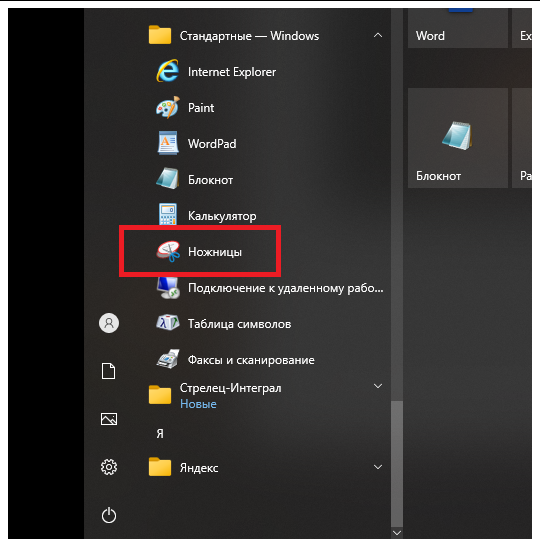Click the Word pinned tile
The image size is (540, 546).
[457, 29]
